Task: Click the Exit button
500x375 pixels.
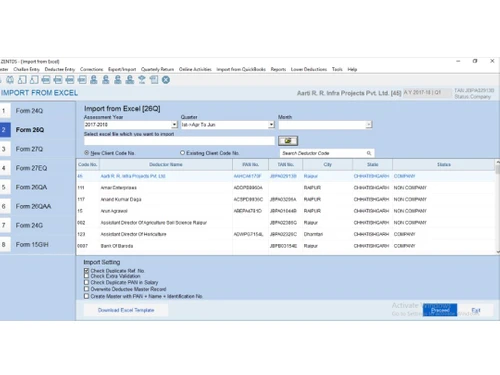Action: coord(476,310)
